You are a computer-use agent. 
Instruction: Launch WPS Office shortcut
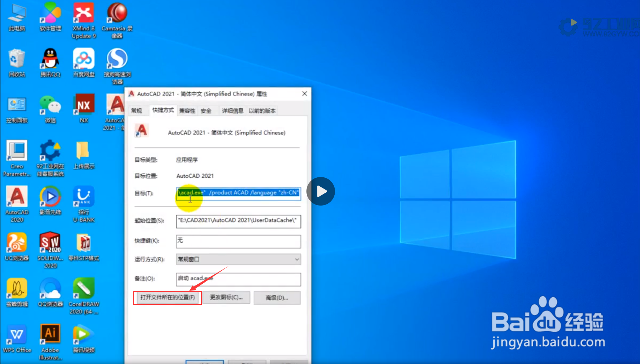tap(17, 338)
